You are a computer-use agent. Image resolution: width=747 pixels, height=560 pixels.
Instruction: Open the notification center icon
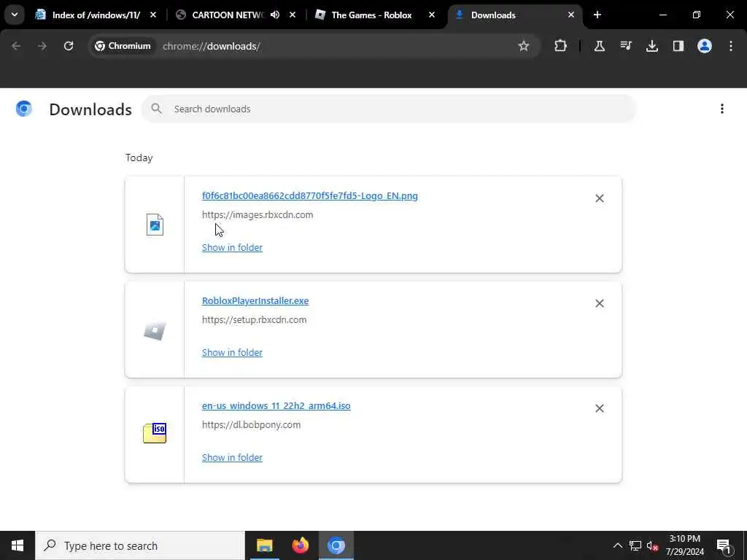pyautogui.click(x=724, y=545)
